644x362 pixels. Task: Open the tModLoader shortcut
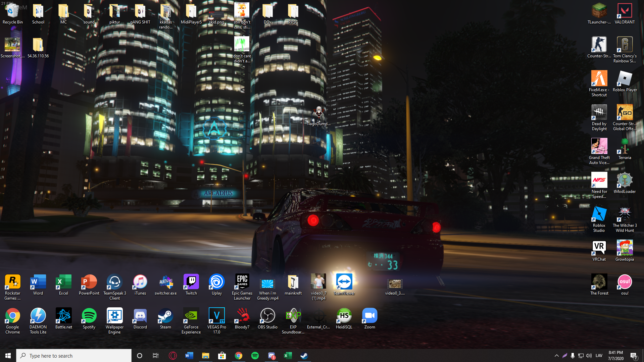[625, 183]
